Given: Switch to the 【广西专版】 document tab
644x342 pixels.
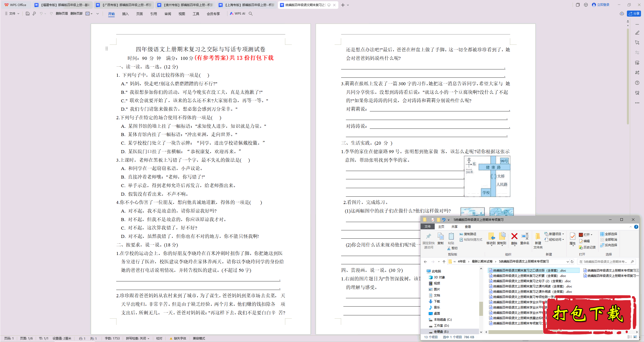Looking at the screenshot, I should (124, 5).
